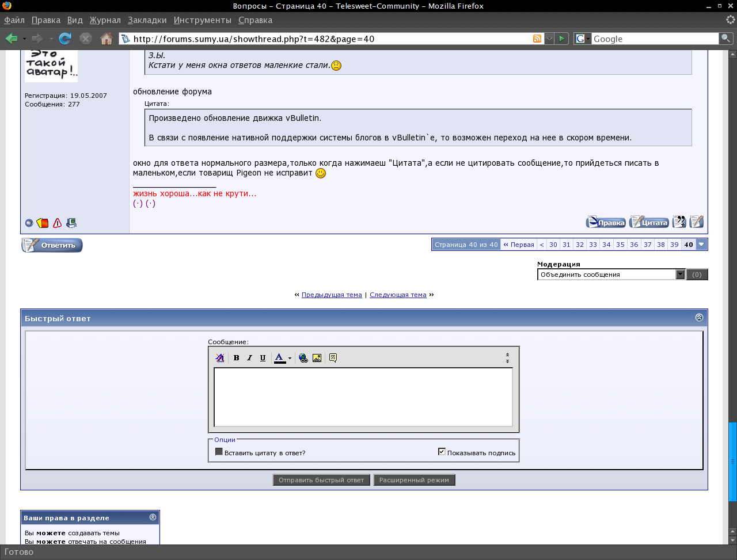This screenshot has width=737, height=560.
Task: Enable the Вставить цитату в ответ checkbox
Action: (219, 452)
